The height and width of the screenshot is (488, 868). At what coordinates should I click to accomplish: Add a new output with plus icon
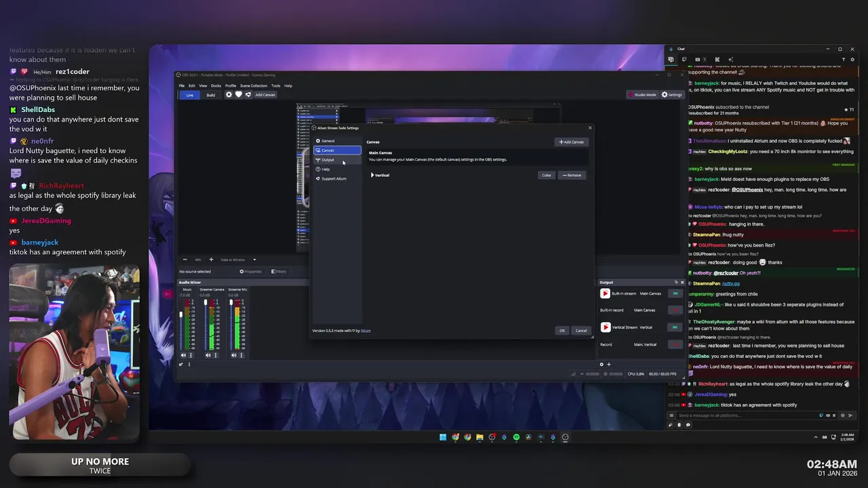(x=608, y=365)
